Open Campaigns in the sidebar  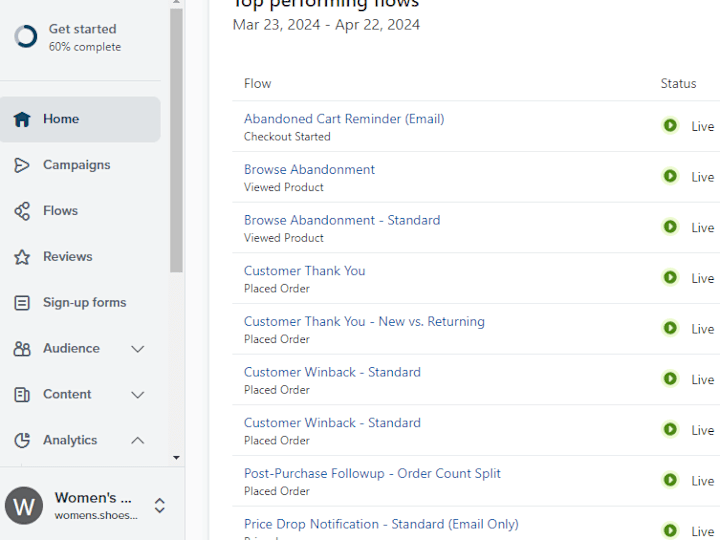(x=80, y=165)
